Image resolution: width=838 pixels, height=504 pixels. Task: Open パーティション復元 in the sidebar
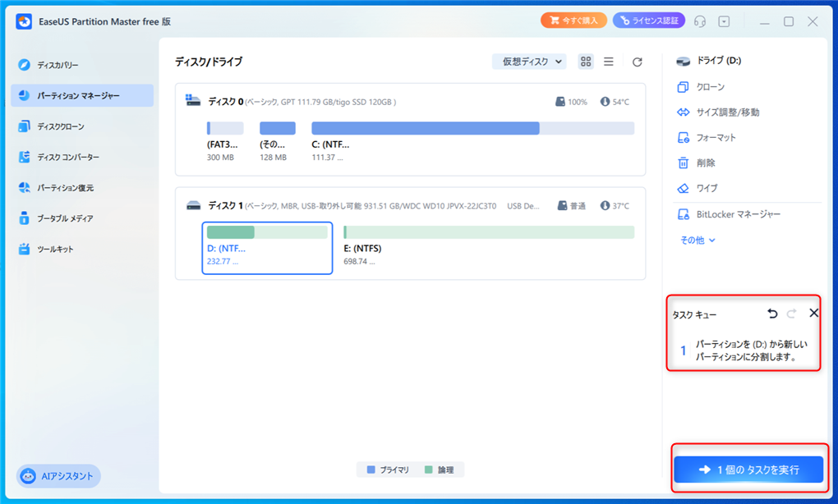click(x=56, y=188)
